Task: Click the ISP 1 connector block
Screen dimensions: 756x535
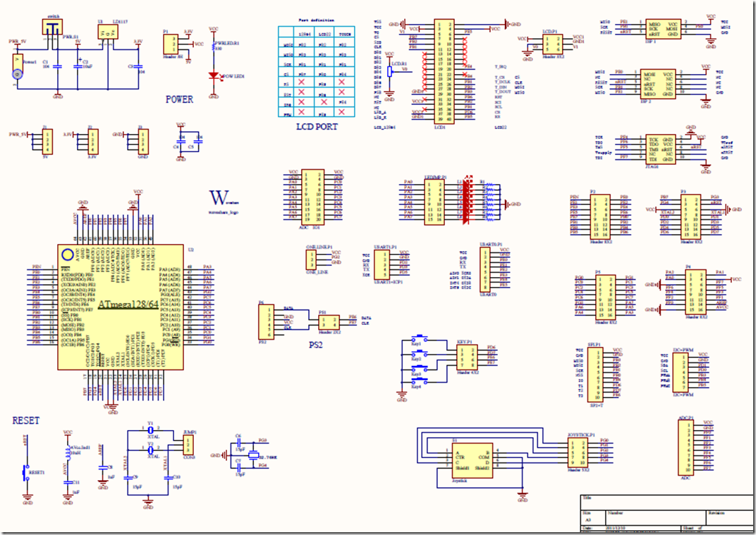Action: (663, 29)
